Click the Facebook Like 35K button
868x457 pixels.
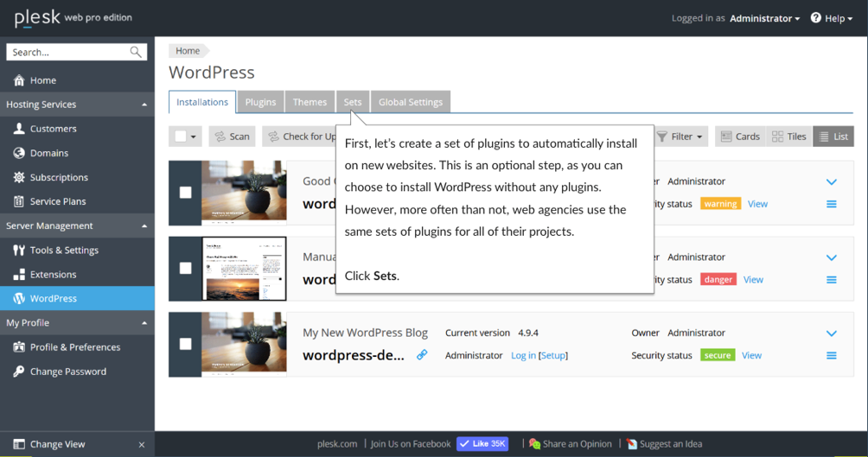pyautogui.click(x=482, y=444)
